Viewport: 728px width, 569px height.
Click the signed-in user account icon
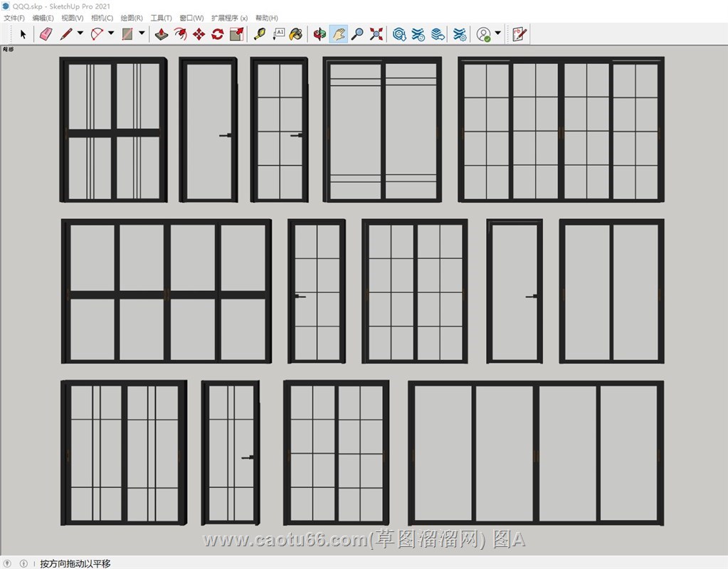point(484,34)
